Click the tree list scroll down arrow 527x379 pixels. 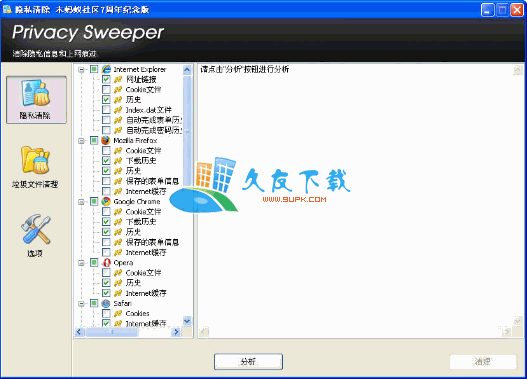[187, 321]
